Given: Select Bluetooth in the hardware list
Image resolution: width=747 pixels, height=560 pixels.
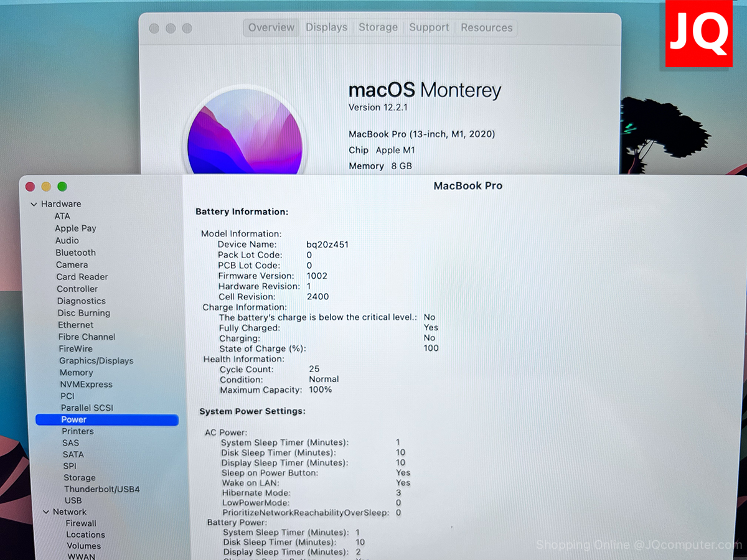Looking at the screenshot, I should coord(75,253).
